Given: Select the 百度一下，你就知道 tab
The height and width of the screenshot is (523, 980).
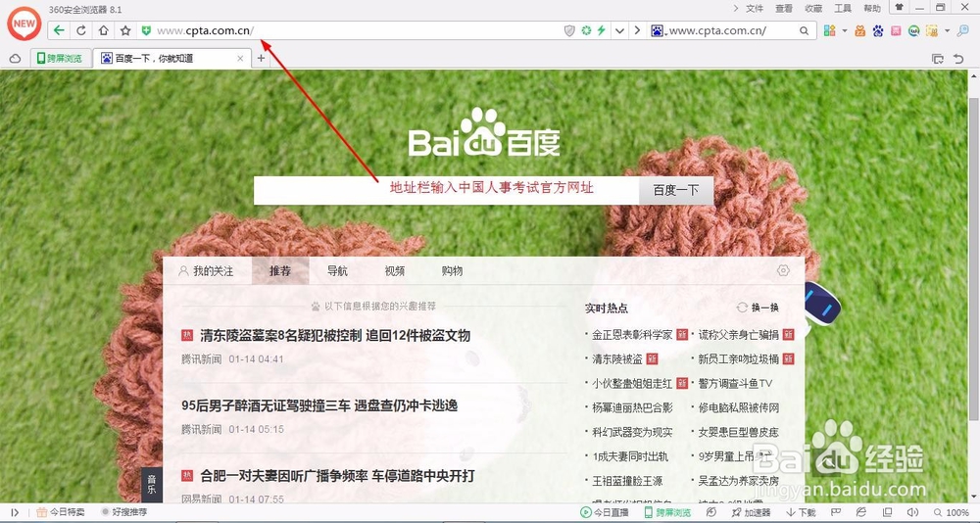Looking at the screenshot, I should (x=171, y=58).
